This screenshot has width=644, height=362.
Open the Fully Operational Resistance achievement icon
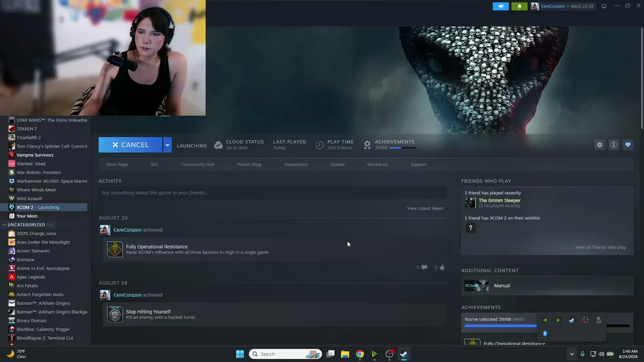115,249
